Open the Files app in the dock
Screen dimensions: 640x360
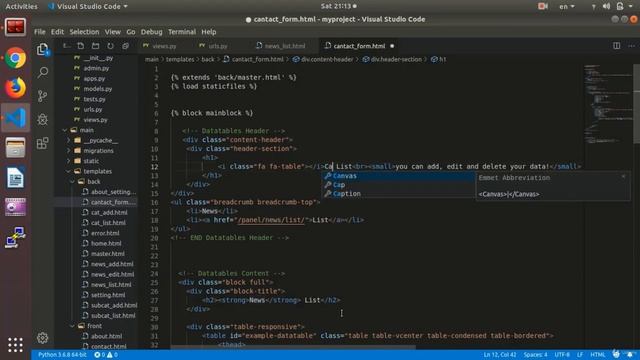coord(16,148)
